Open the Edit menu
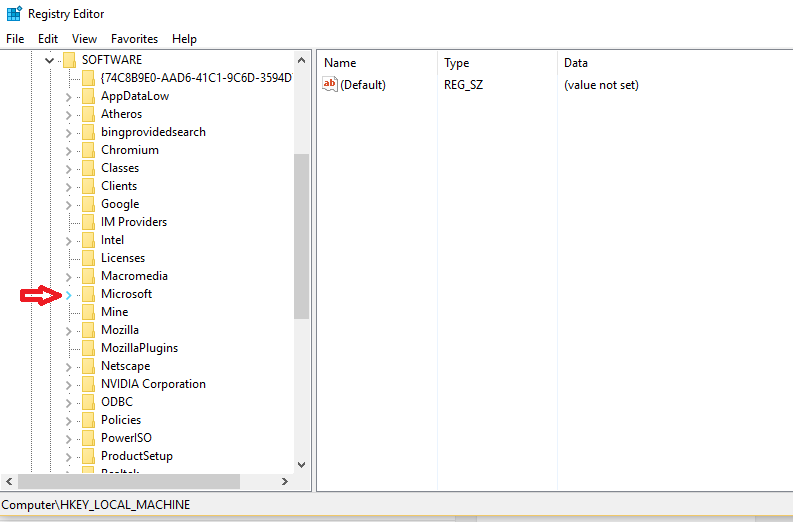 point(48,39)
